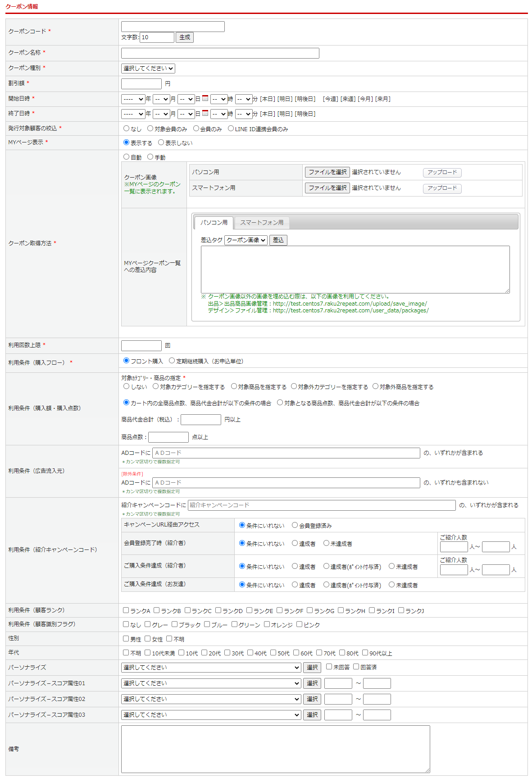Click ファイルを選択 for パソコン用 image

327,172
